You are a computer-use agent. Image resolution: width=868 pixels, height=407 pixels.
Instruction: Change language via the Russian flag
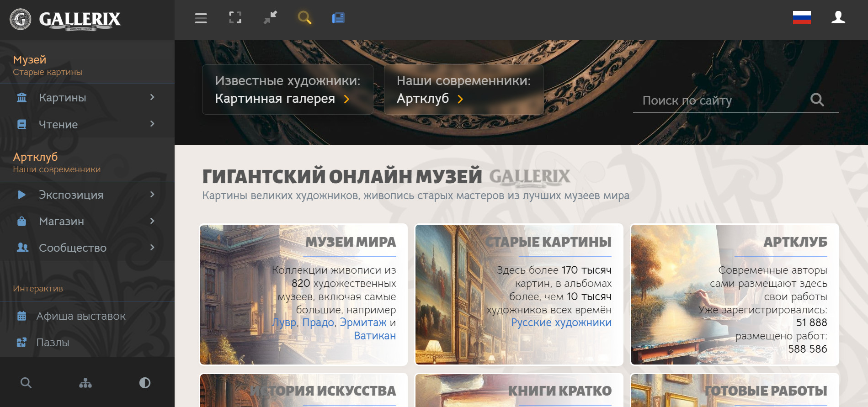pos(802,18)
